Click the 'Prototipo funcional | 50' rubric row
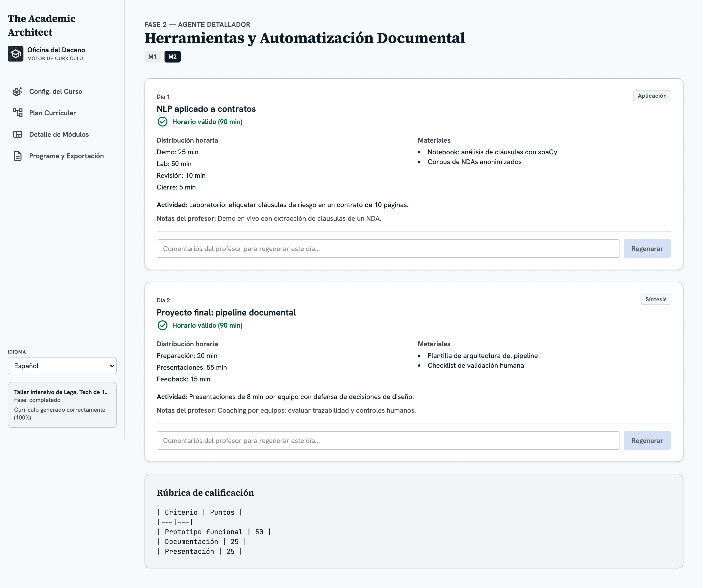 214,532
